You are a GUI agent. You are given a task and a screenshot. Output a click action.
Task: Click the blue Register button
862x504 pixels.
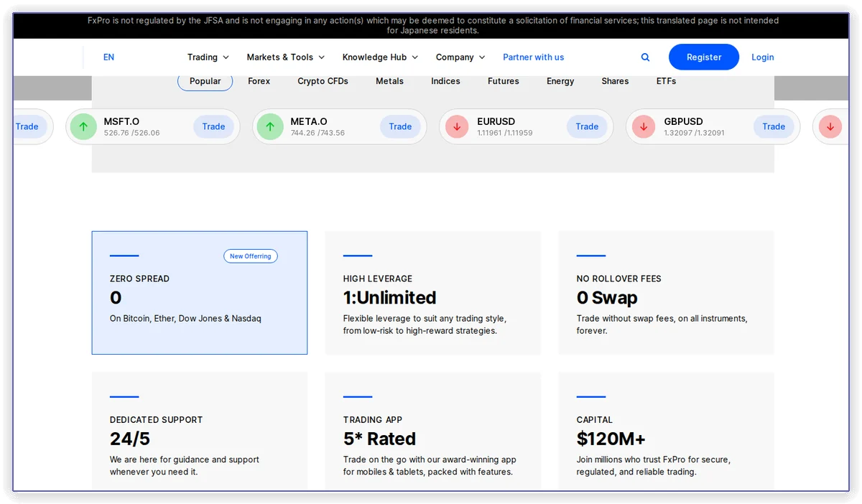[x=704, y=57]
